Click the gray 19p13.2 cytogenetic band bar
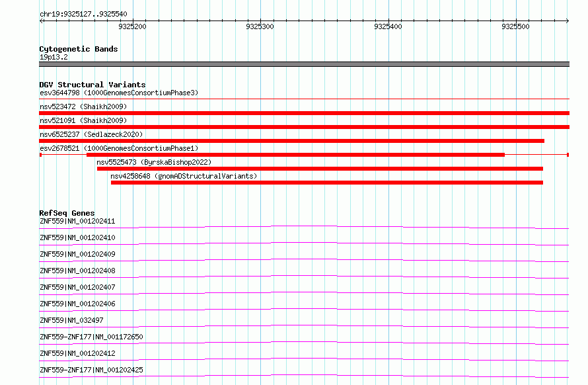Screen dimensions: 588x385 point(304,64)
